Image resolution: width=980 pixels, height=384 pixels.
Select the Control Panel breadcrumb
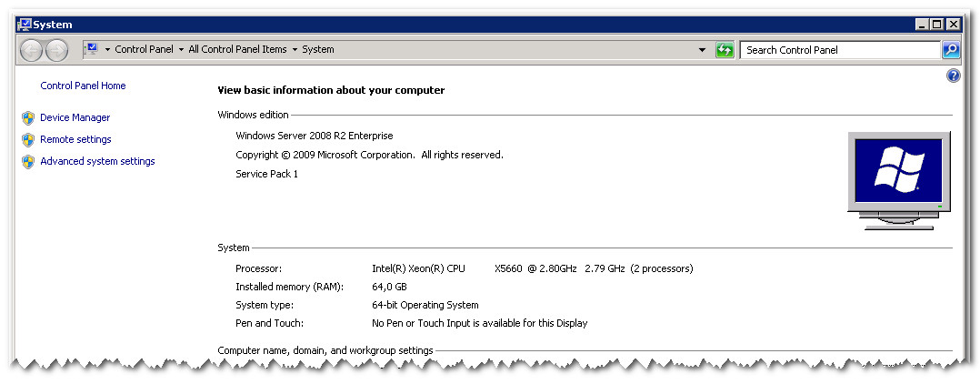[x=145, y=49]
